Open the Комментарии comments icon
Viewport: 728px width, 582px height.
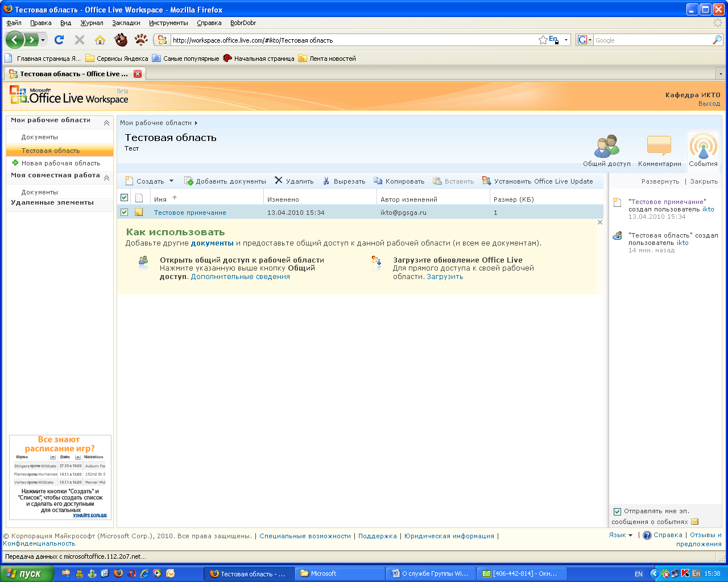click(659, 151)
